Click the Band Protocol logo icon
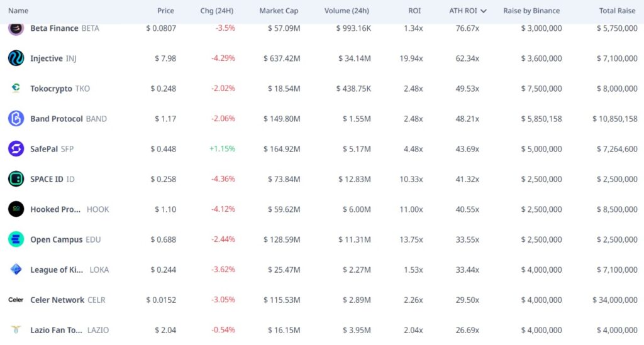This screenshot has width=644, height=345. pos(16,119)
